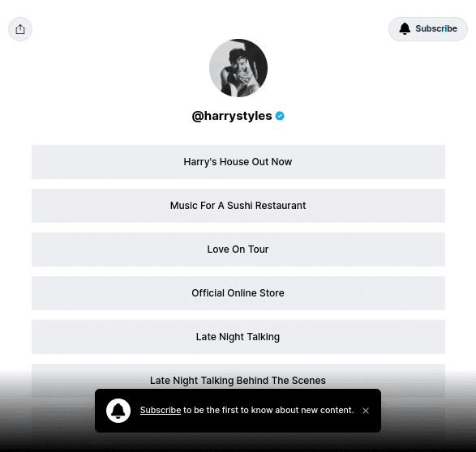This screenshot has width=476, height=452.
Task: Open Music For A Sushi Restaurant link
Action: click(238, 206)
